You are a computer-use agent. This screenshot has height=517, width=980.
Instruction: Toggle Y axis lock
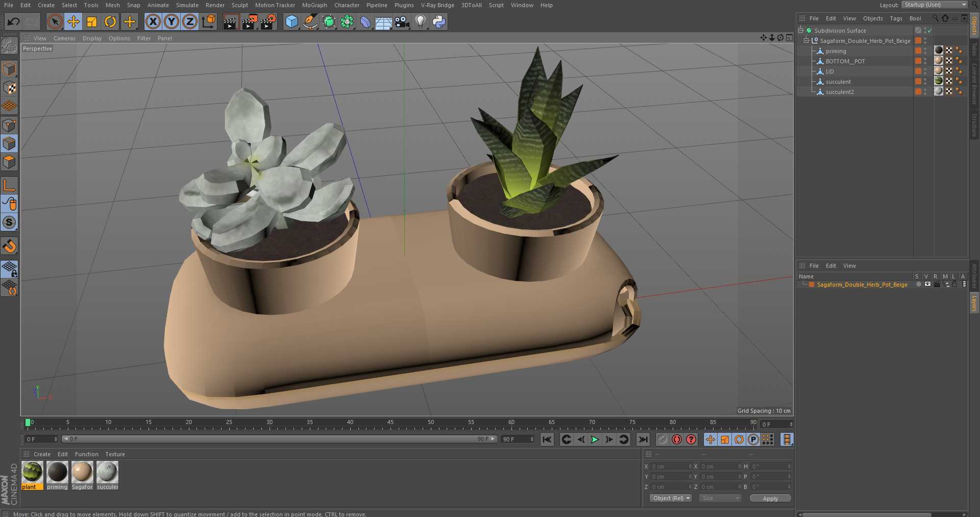tap(171, 21)
